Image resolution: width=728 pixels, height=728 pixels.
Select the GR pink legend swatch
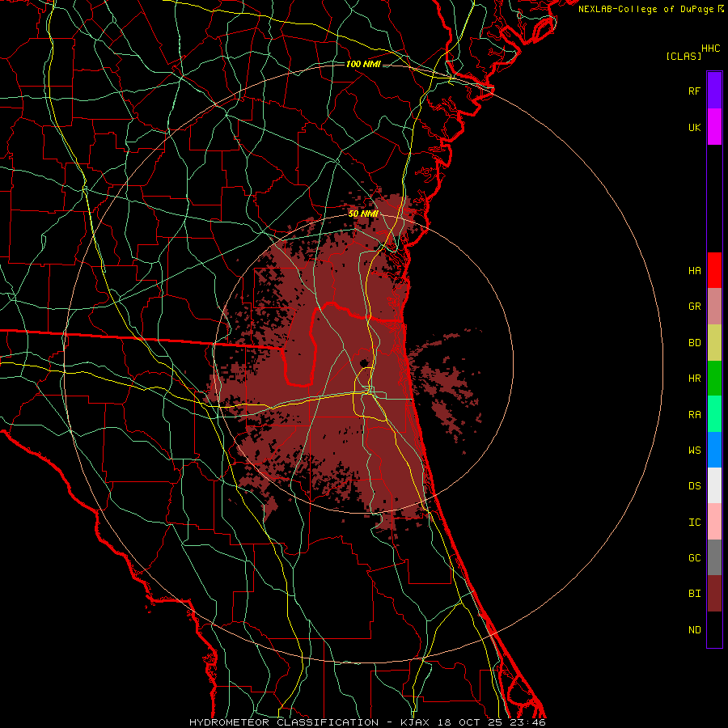[x=714, y=307]
